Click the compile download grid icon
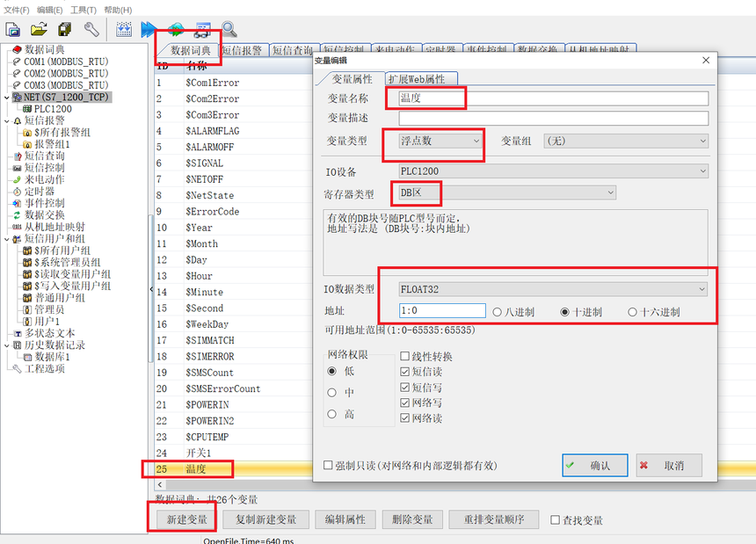Viewport: 756px width, 544px height. click(124, 29)
